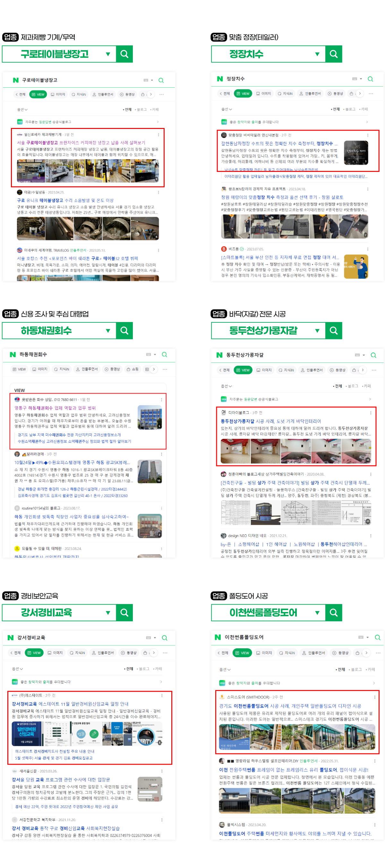This screenshot has height=868, width=385.
Task: Open 경기도 이천썬룸폴딩도어 시공 사례 result link
Action: (290, 706)
